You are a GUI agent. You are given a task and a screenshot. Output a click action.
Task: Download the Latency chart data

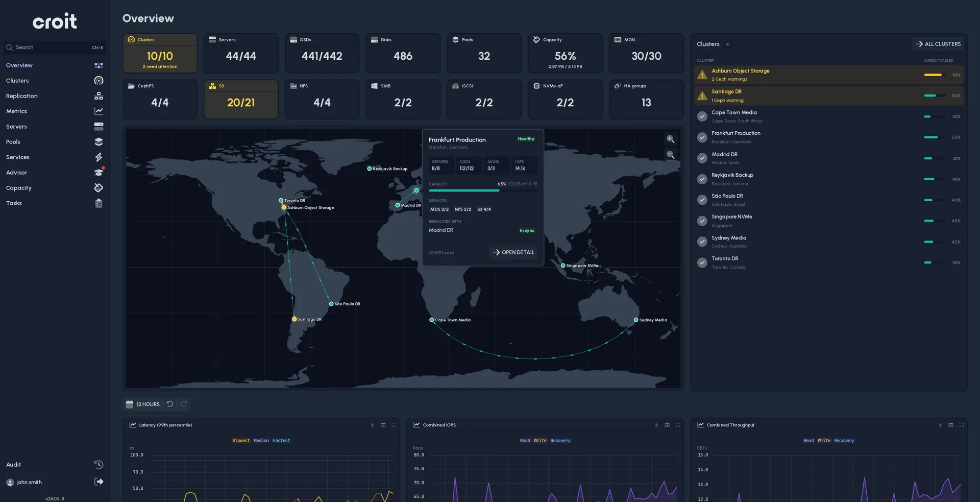pyautogui.click(x=372, y=425)
